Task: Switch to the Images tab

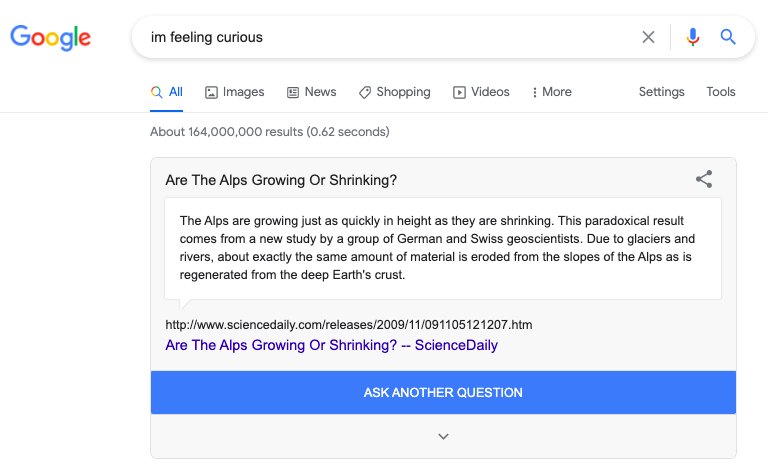Action: [x=235, y=92]
